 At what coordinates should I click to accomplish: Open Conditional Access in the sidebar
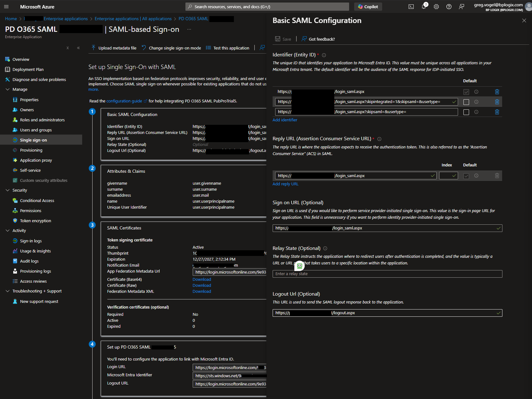37,200
